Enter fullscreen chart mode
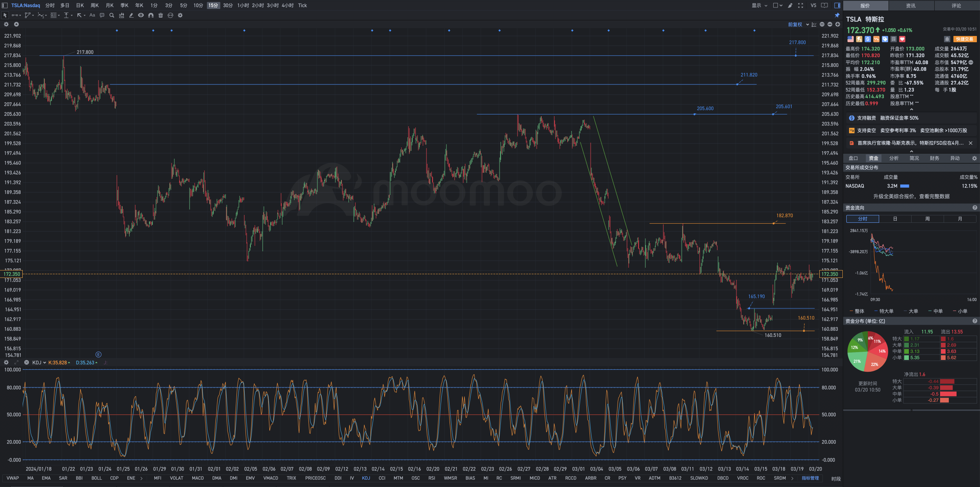 pyautogui.click(x=801, y=5)
